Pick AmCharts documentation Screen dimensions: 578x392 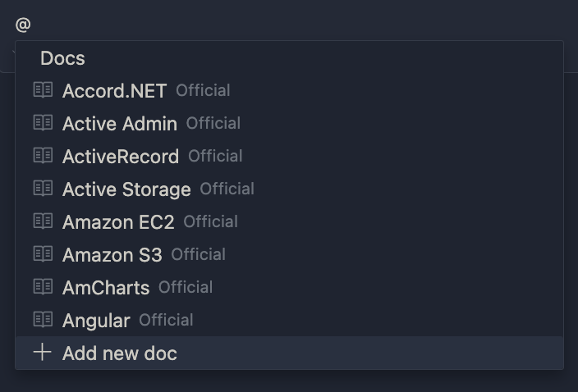pos(289,287)
